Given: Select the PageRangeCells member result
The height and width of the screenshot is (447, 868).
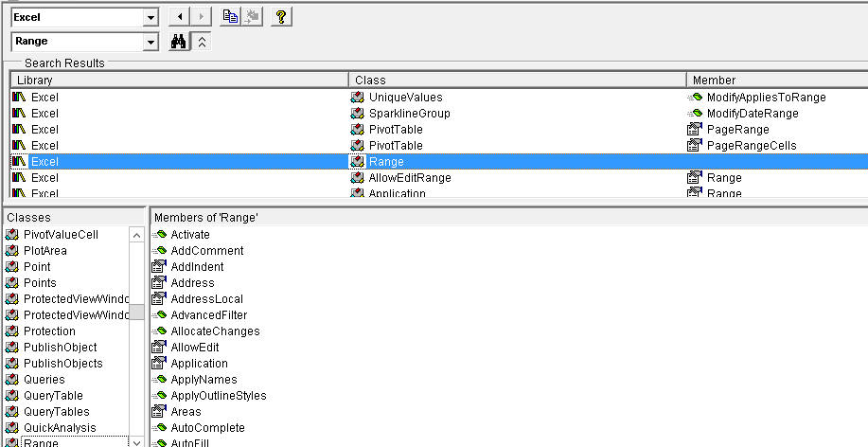Looking at the screenshot, I should point(752,146).
